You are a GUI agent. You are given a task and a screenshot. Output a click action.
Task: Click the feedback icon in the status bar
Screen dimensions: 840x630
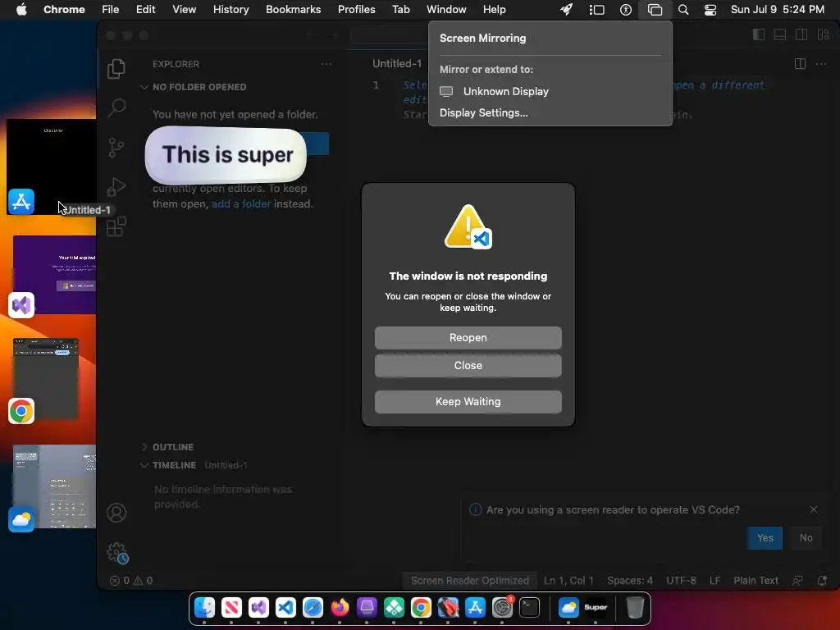point(797,580)
